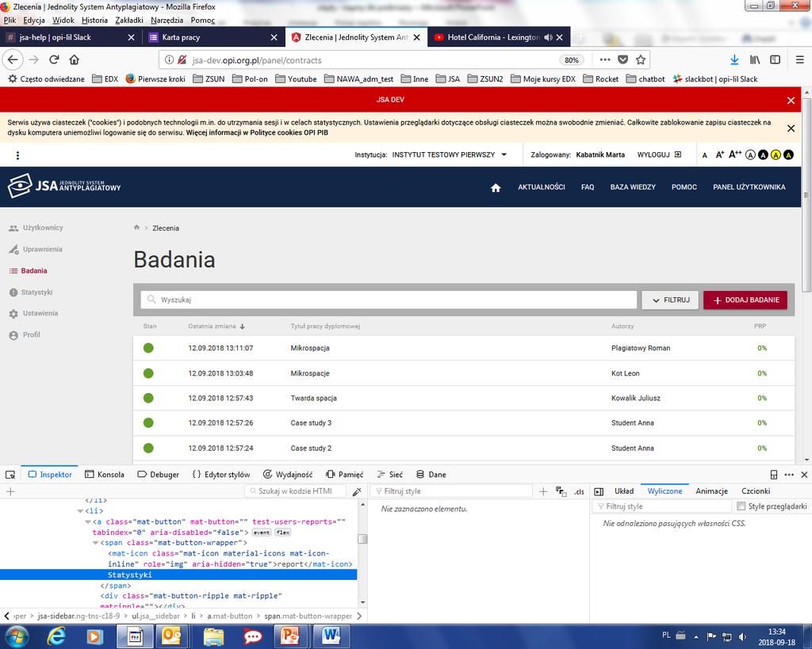
Task: Toggle pseudo-class panel icon in rules view
Action: pos(561,491)
